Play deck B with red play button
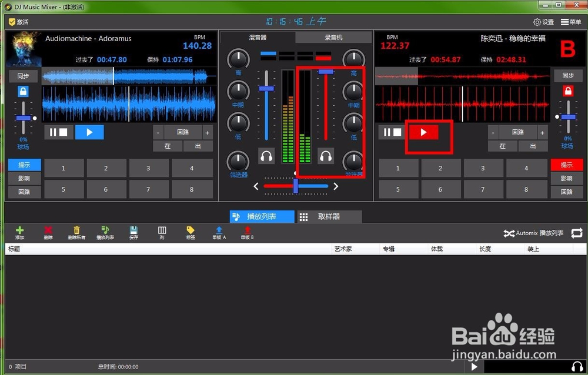Viewport: 588px width, 375px height. [x=423, y=132]
